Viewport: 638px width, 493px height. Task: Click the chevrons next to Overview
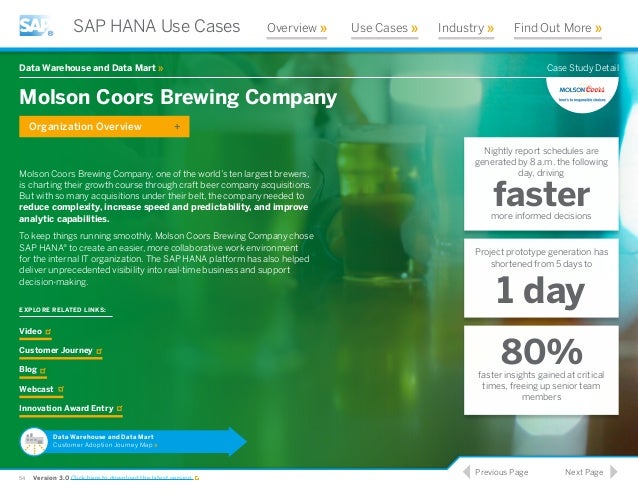click(x=323, y=28)
